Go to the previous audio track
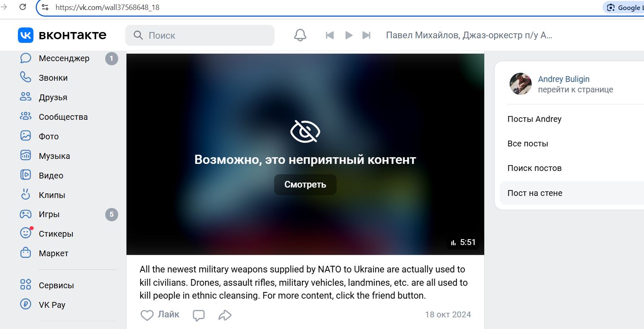 330,35
